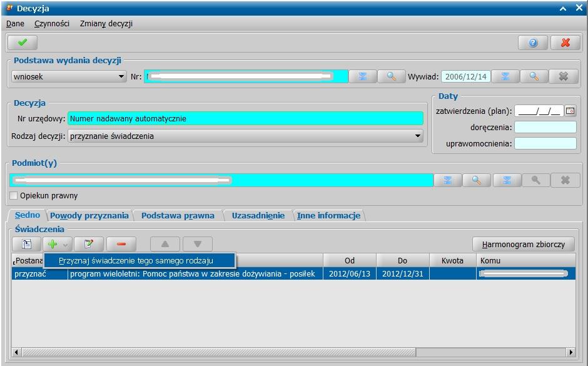588x366 pixels.
Task: Click uprawomocnienia date field
Action: point(545,143)
